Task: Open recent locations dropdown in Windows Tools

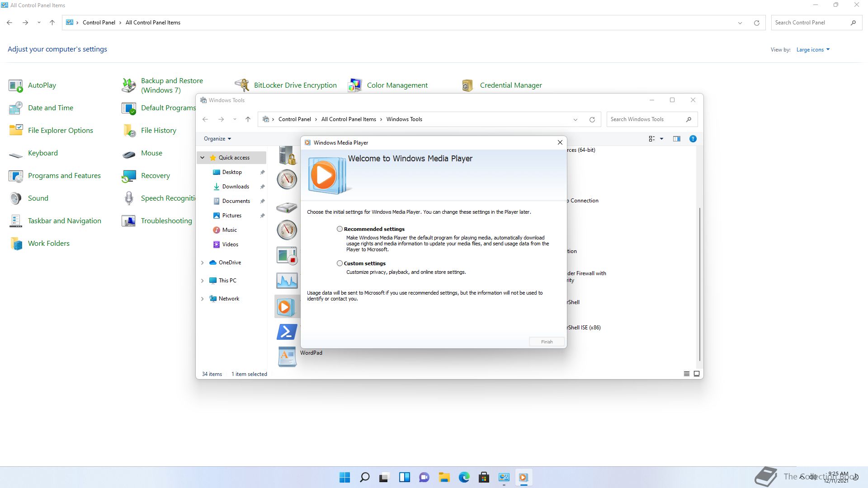Action: point(235,119)
